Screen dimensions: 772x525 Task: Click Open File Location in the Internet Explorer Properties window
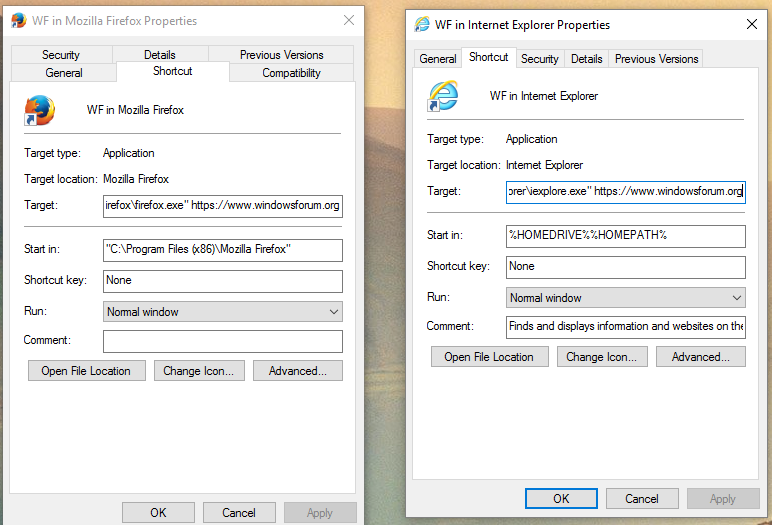pyautogui.click(x=490, y=357)
